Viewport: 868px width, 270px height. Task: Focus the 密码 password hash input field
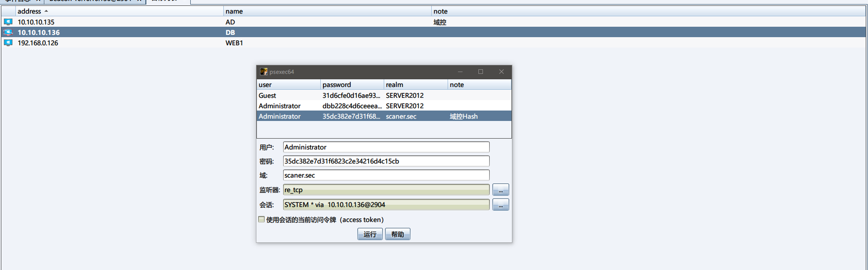(x=386, y=161)
